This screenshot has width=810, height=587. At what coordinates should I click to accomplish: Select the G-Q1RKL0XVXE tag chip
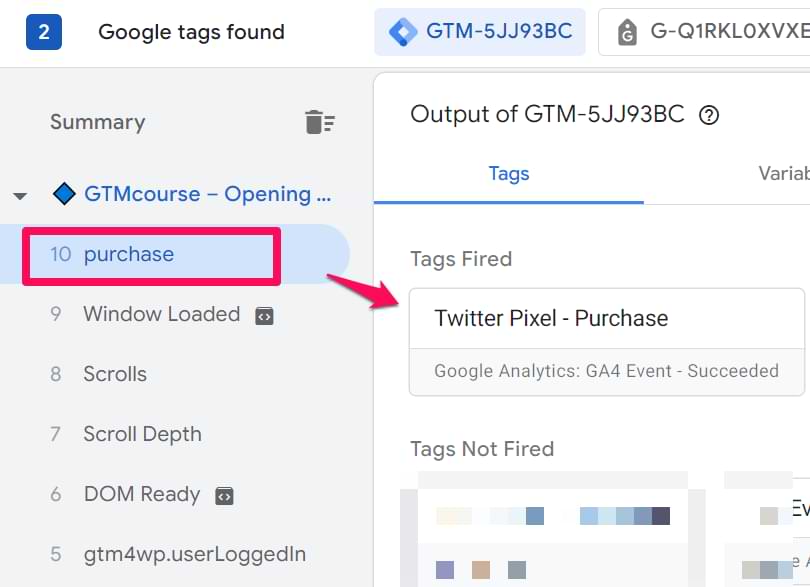(x=704, y=32)
